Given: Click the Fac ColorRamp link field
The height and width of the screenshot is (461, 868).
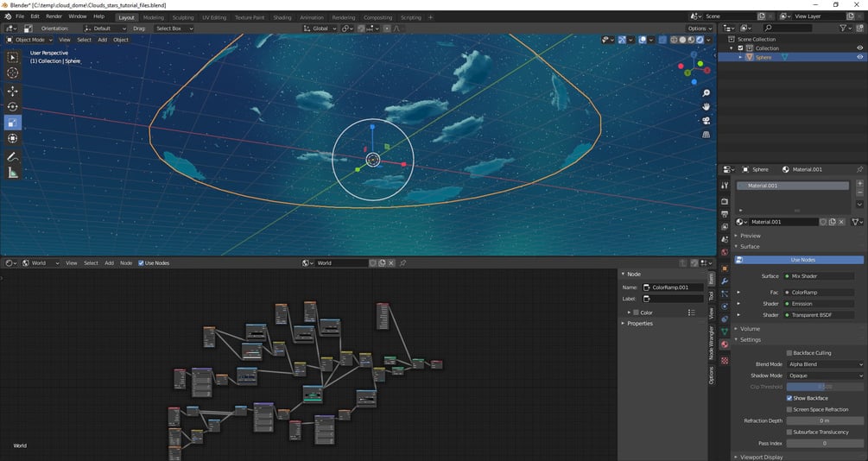Looking at the screenshot, I should (820, 293).
